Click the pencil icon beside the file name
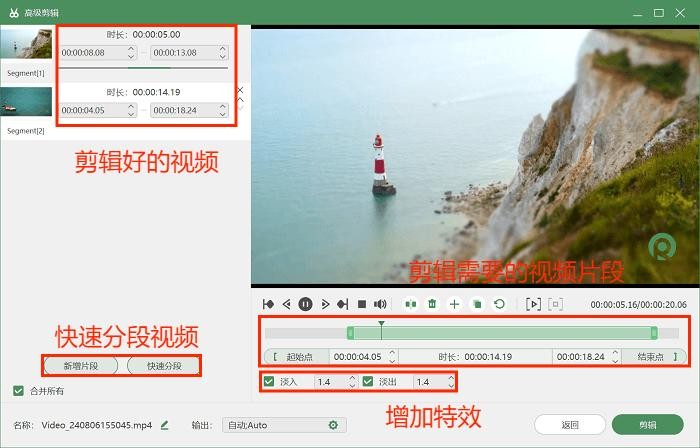The image size is (700, 448). click(164, 425)
